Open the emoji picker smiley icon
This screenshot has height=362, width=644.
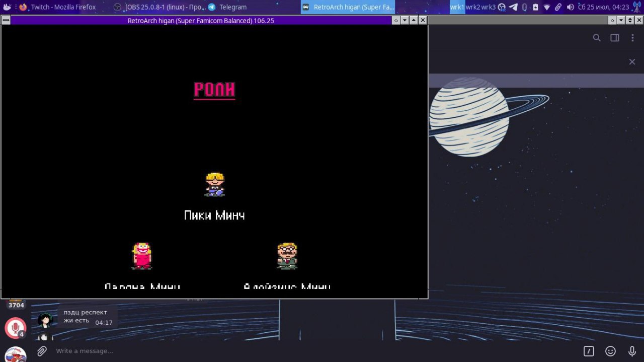coord(610,351)
